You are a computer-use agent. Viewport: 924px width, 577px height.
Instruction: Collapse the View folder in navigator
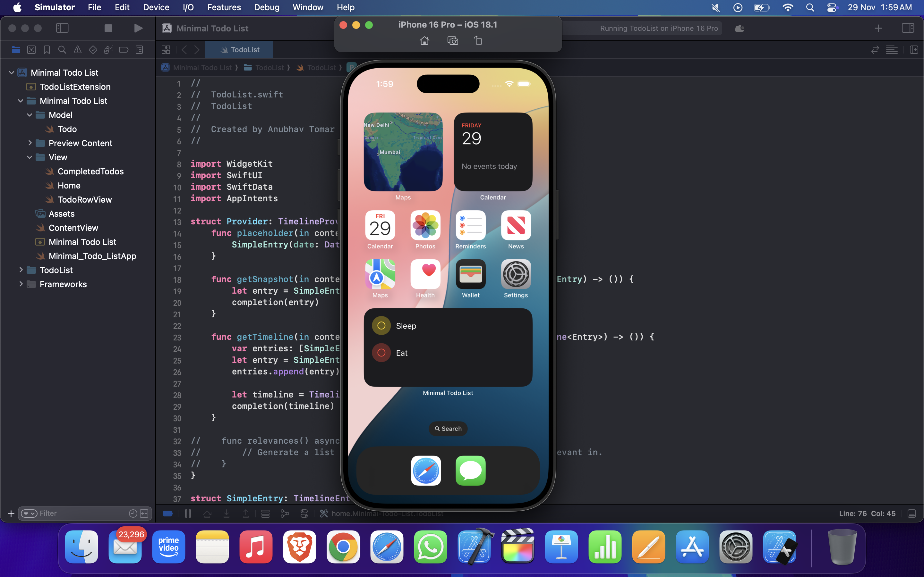(x=30, y=157)
